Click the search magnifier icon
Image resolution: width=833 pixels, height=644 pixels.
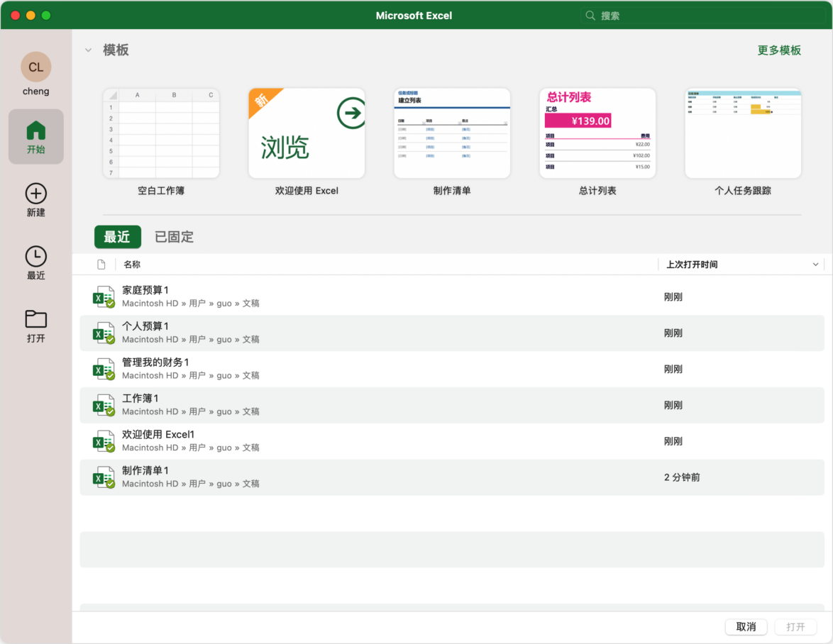pyautogui.click(x=590, y=16)
